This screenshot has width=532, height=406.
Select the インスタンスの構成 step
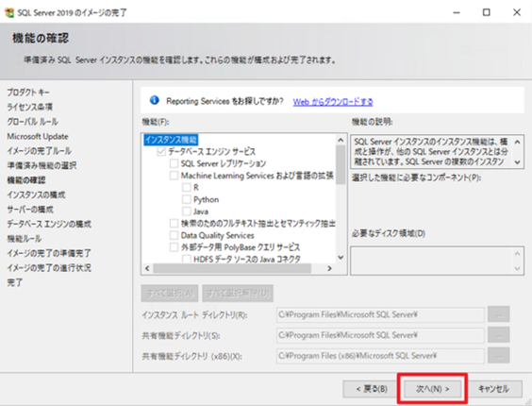pyautogui.click(x=36, y=195)
